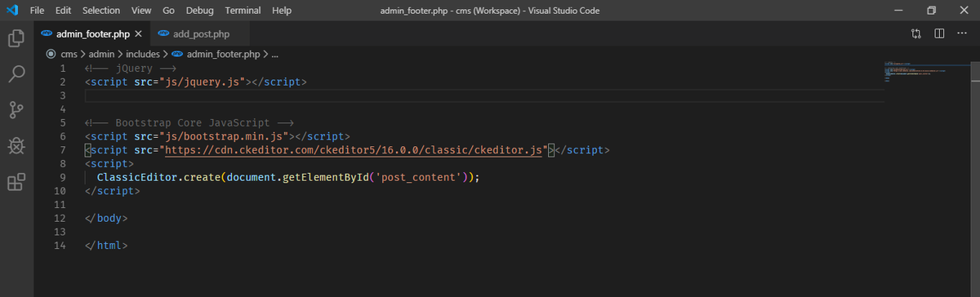Open the Extensions view

click(x=16, y=182)
